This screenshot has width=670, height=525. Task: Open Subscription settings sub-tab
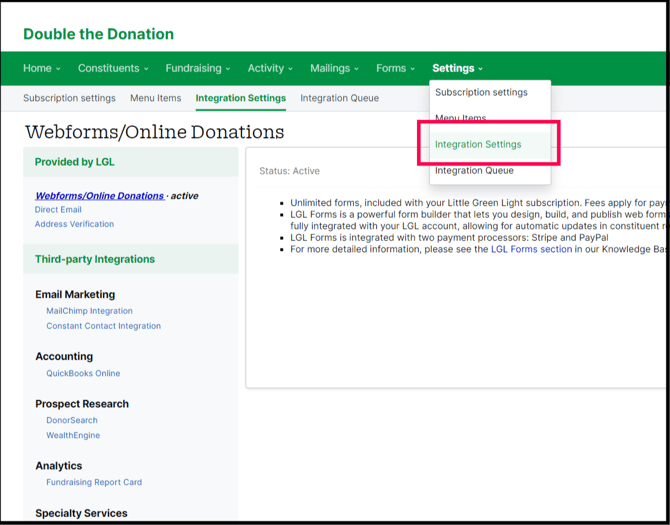(70, 98)
